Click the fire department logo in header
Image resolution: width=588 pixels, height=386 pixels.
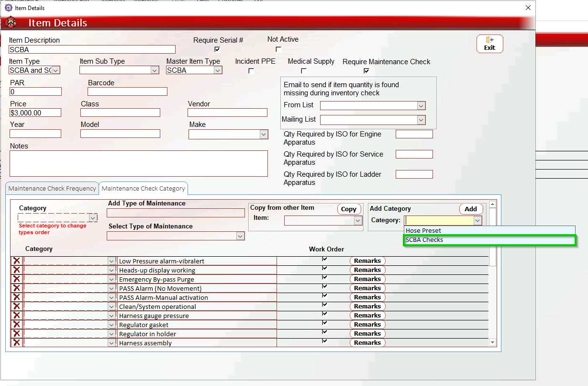click(11, 23)
